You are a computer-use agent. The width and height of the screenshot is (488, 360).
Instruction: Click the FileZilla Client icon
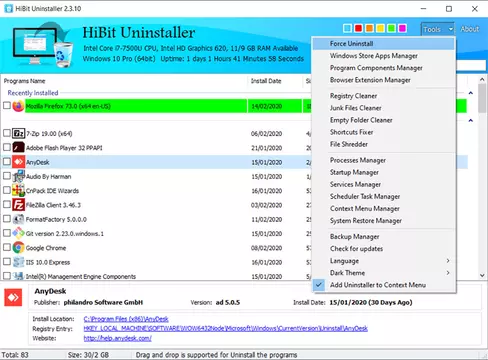(x=18, y=205)
